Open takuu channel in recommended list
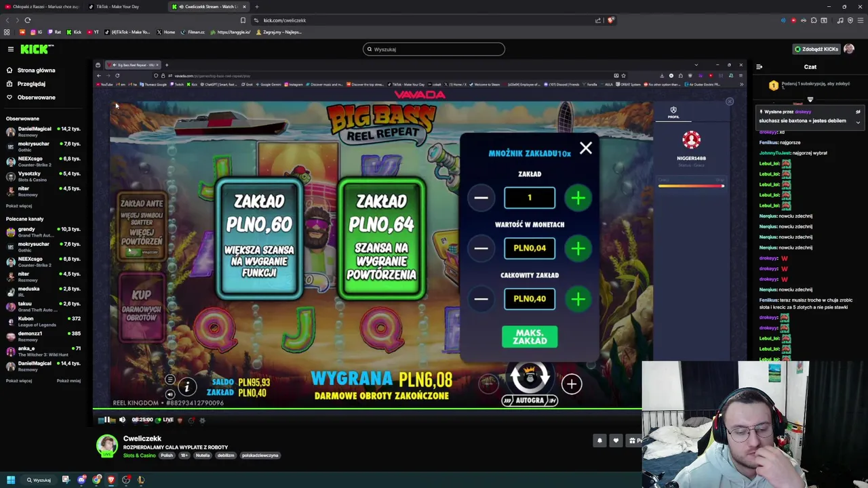Viewport: 868px width, 488px height. [x=43, y=307]
